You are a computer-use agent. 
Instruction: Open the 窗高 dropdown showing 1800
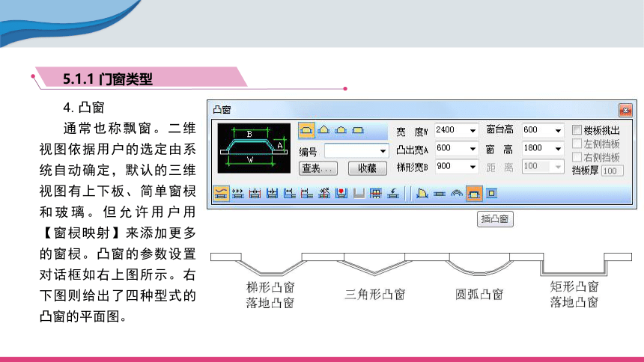tap(558, 149)
